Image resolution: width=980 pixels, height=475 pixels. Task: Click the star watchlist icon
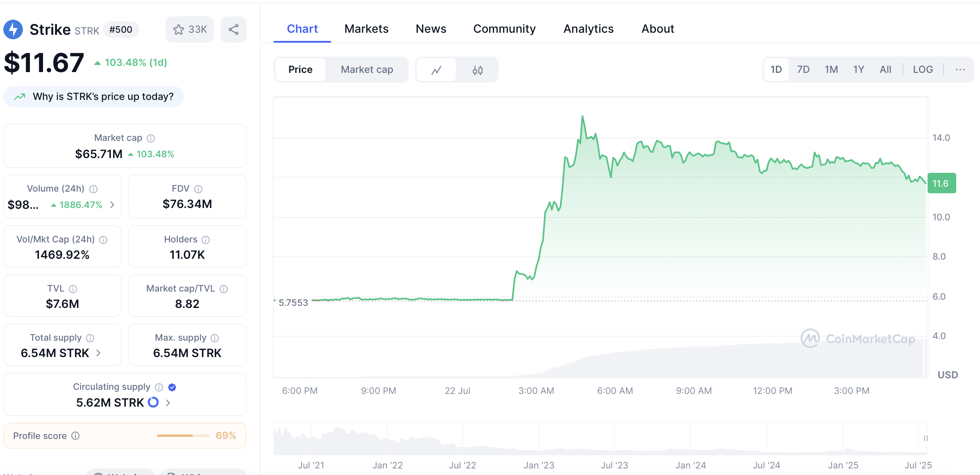coord(179,29)
